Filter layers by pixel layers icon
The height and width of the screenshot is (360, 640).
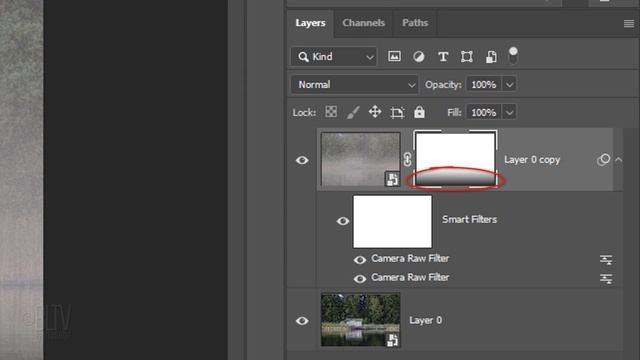pos(394,56)
